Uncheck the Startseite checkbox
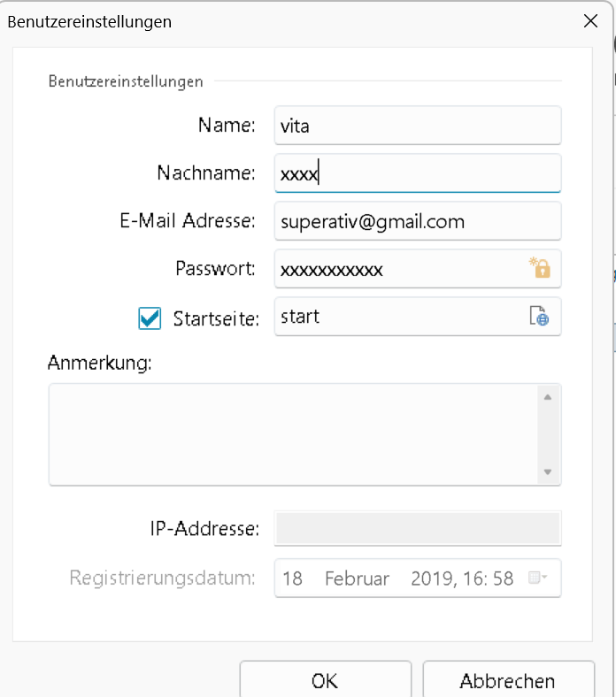Viewport: 616px width, 697px height. pos(150,318)
